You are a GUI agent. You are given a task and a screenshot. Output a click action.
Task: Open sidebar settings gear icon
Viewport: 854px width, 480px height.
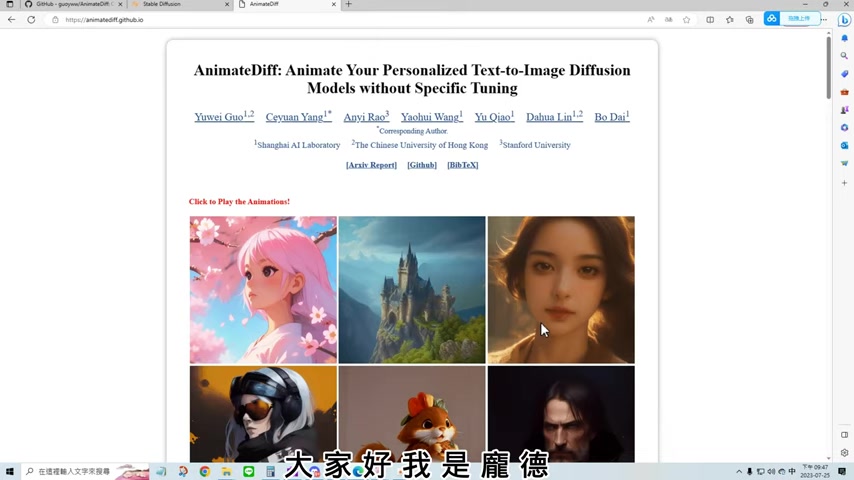point(844,453)
